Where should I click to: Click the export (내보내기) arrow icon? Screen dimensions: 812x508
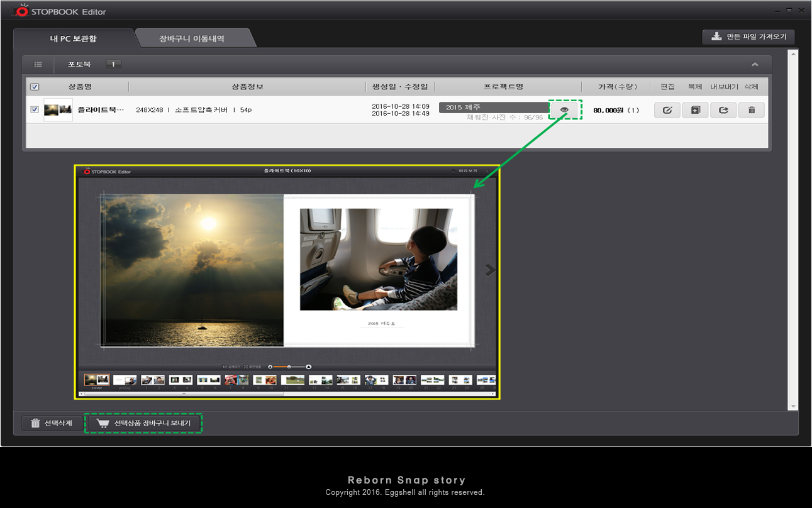tap(723, 110)
